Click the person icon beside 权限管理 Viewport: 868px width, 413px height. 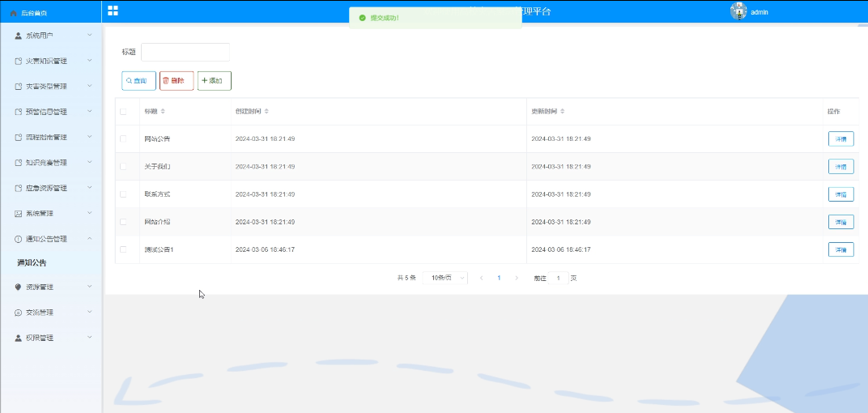coord(19,338)
